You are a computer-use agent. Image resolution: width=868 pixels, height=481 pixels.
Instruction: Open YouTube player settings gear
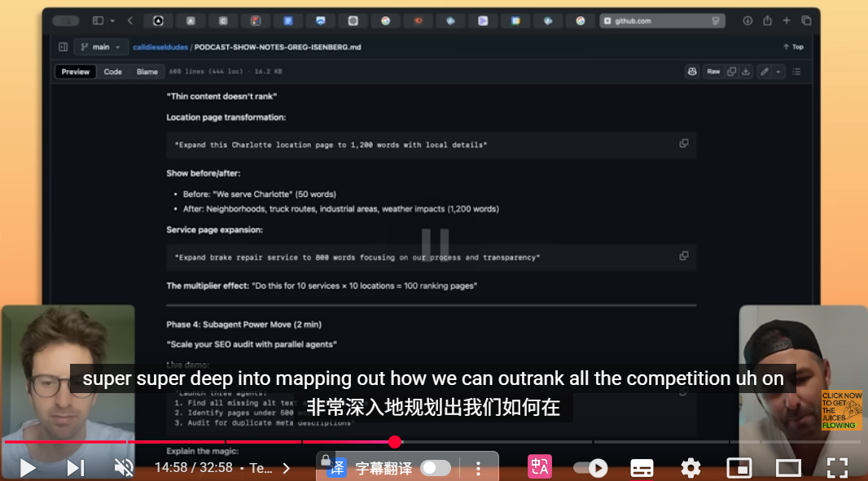690,468
